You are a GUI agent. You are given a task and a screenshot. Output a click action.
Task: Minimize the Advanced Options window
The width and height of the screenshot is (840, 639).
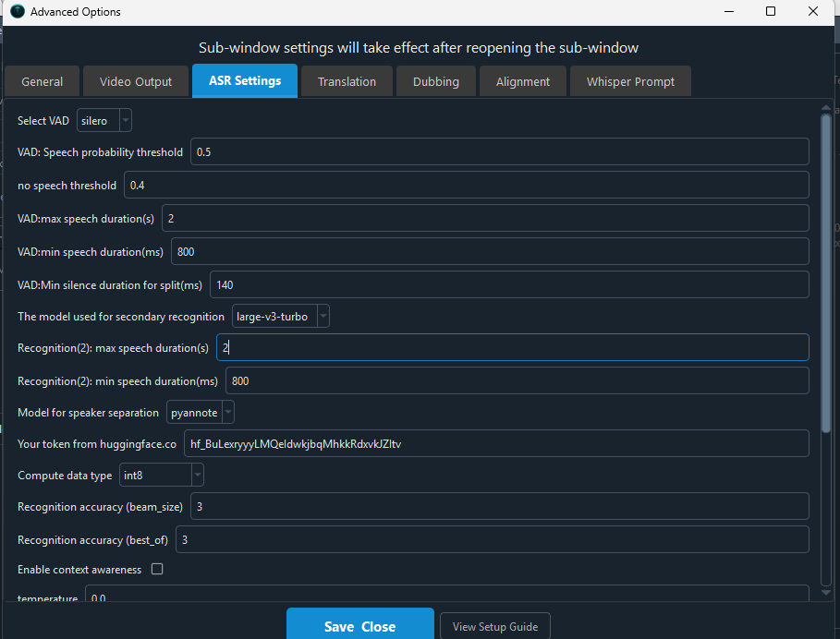coord(729,11)
